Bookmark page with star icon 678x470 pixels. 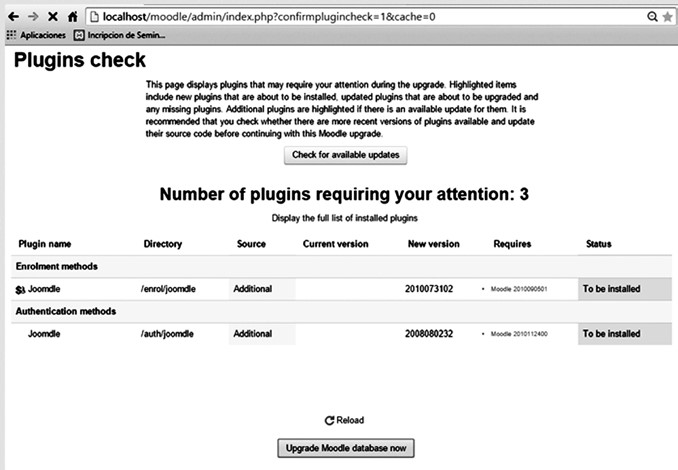(668, 17)
